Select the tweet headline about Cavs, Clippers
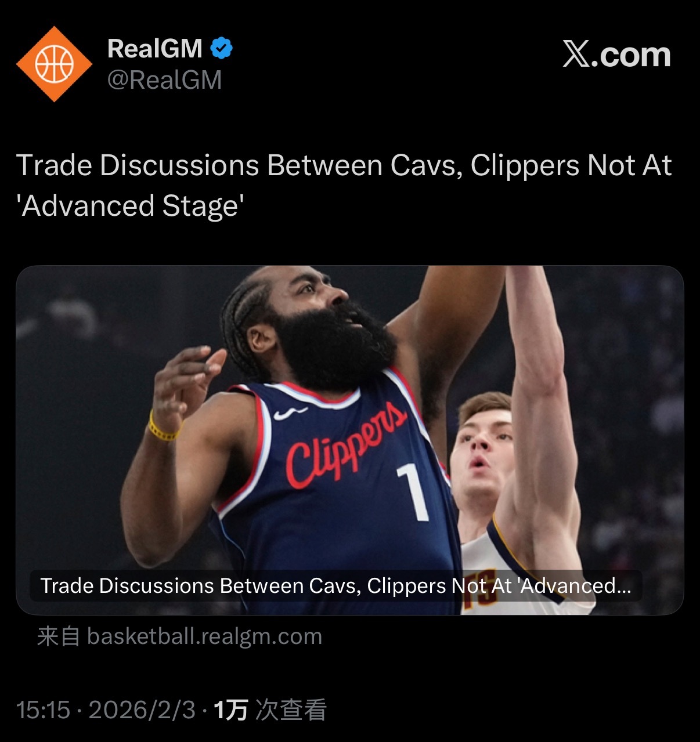700x742 pixels. click(x=344, y=186)
